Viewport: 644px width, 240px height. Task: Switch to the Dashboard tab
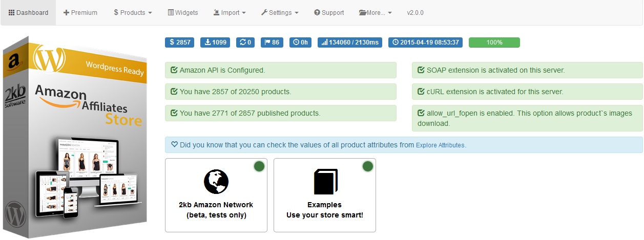(x=28, y=13)
